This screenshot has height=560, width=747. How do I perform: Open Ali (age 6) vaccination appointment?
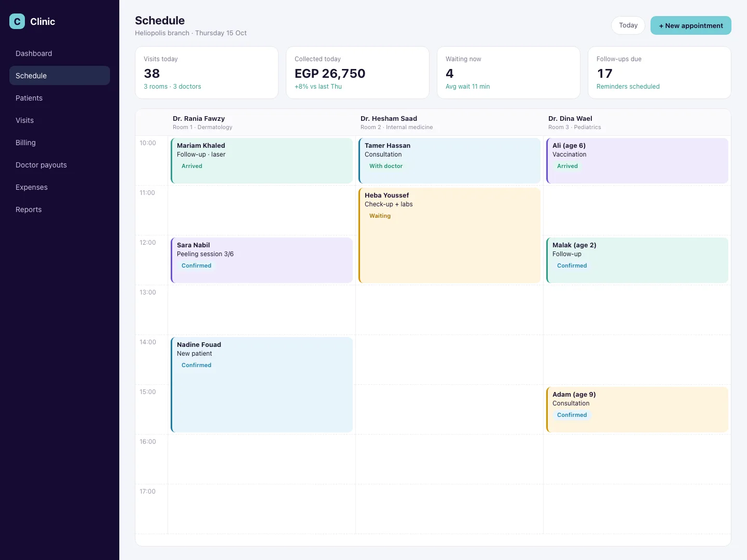[x=637, y=161]
